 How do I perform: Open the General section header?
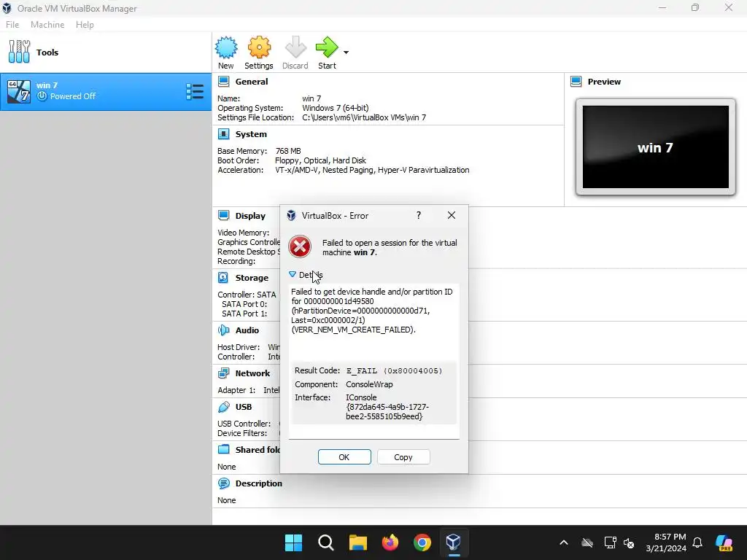click(x=252, y=82)
